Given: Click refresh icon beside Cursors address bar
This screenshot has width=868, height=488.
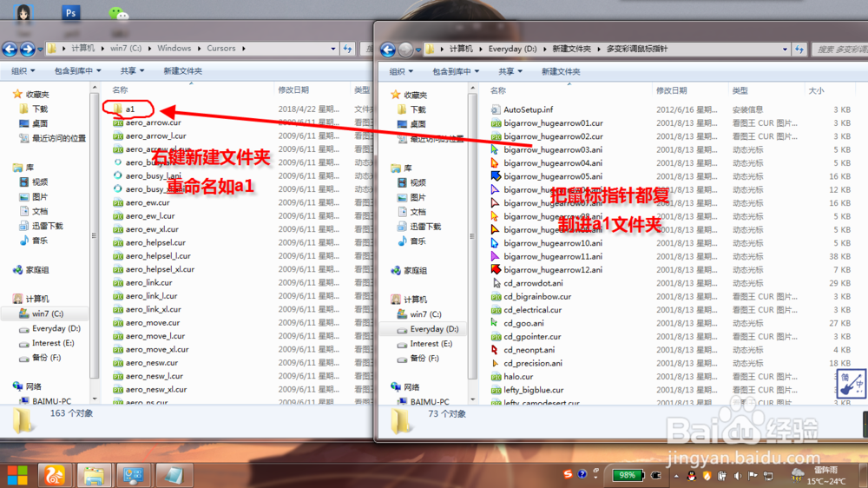Looking at the screenshot, I should point(348,49).
